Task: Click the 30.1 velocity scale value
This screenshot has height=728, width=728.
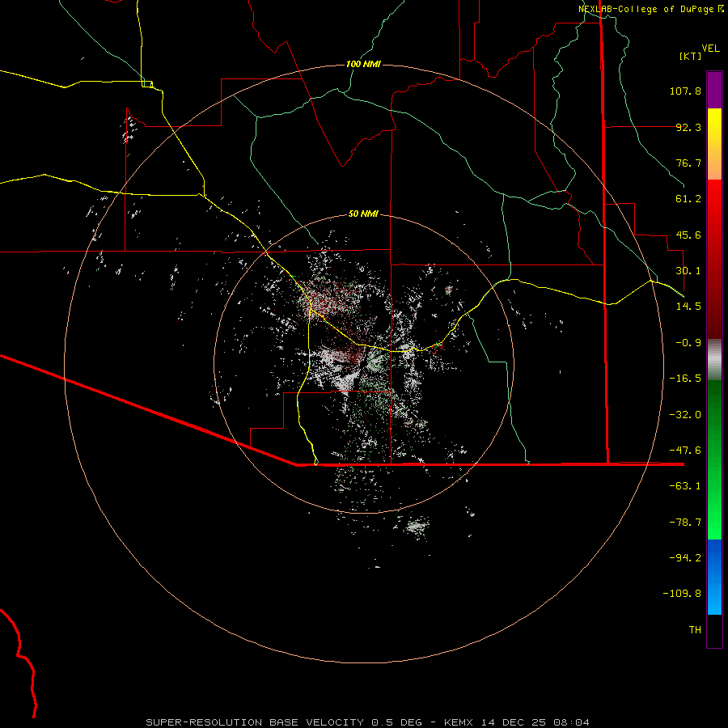Action: pyautogui.click(x=688, y=271)
